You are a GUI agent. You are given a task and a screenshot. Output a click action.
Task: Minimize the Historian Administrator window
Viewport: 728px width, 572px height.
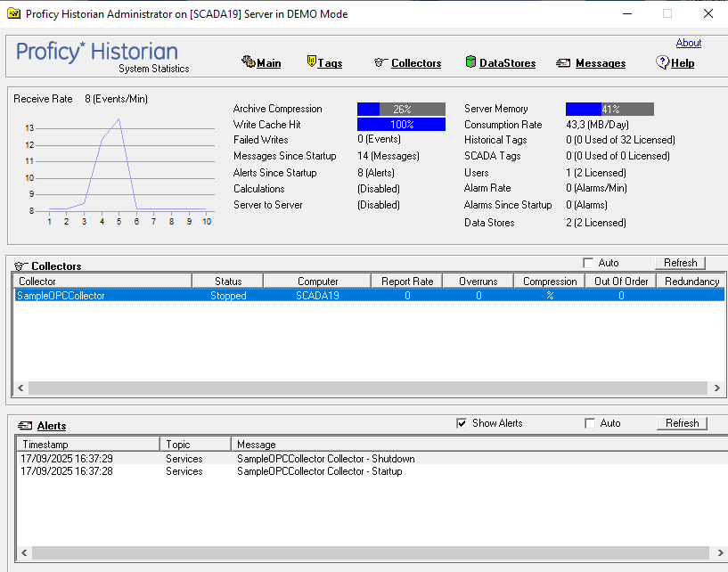coord(626,14)
